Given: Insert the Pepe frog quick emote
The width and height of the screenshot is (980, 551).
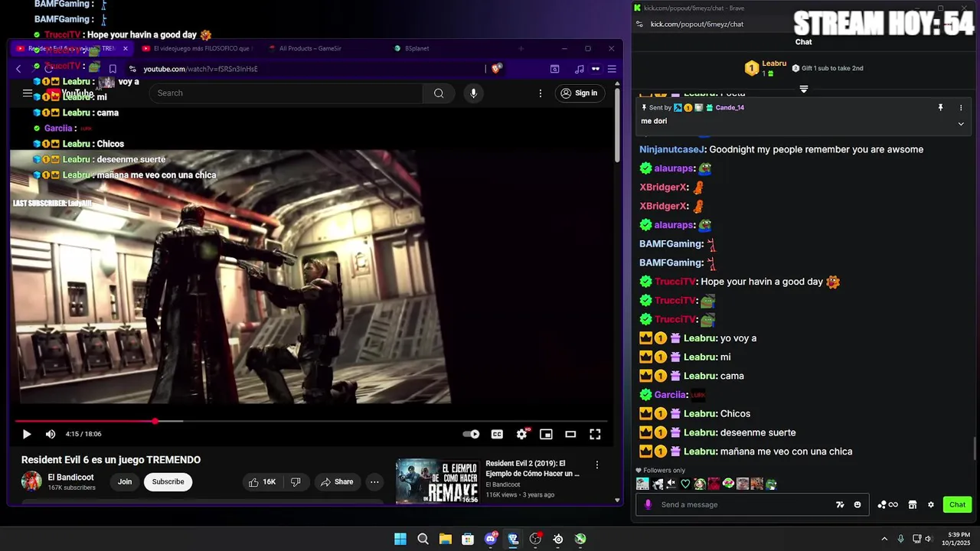Looking at the screenshot, I should 771,484.
